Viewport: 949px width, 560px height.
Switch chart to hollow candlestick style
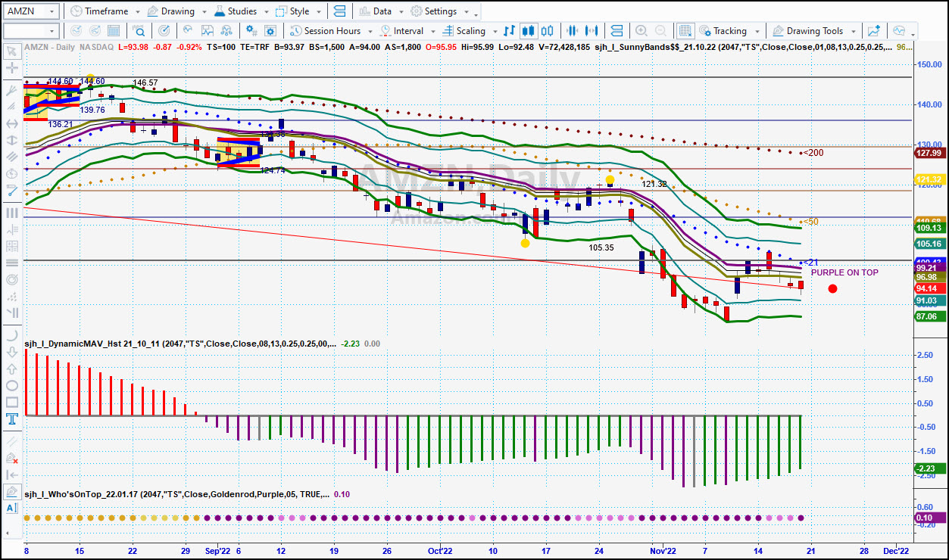point(548,31)
